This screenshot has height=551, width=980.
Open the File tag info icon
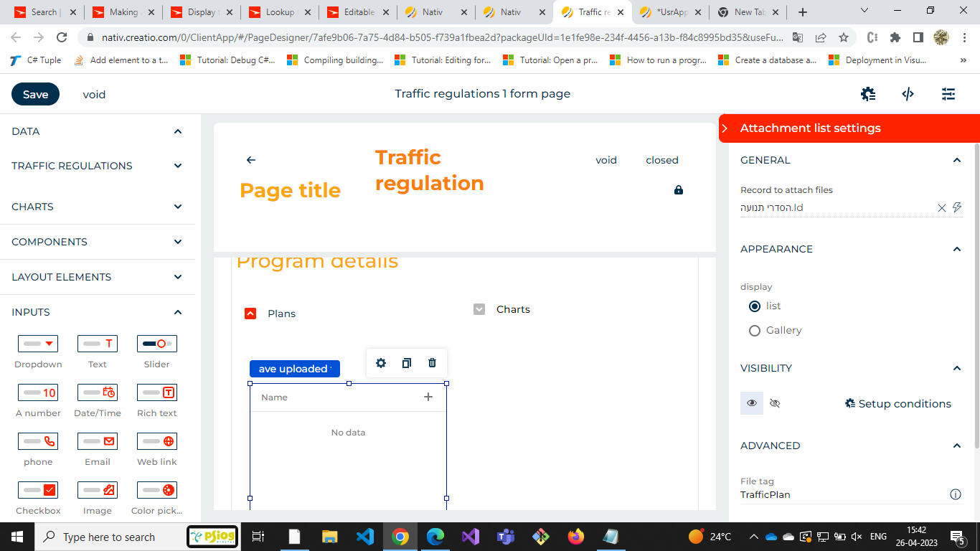point(956,494)
